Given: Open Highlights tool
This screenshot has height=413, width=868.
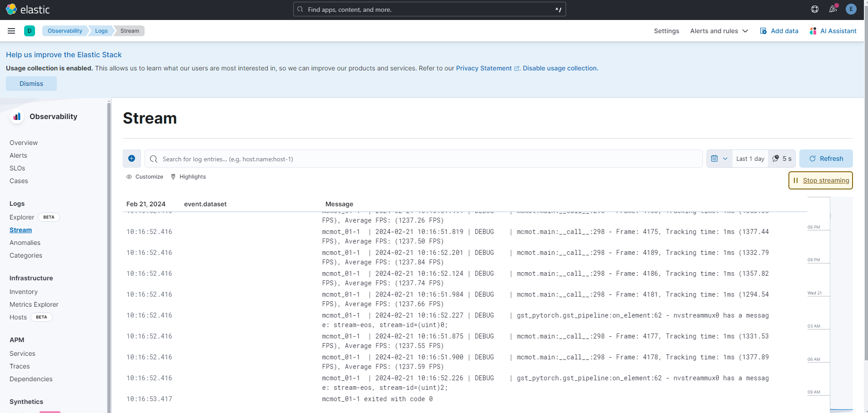Looking at the screenshot, I should pyautogui.click(x=188, y=177).
